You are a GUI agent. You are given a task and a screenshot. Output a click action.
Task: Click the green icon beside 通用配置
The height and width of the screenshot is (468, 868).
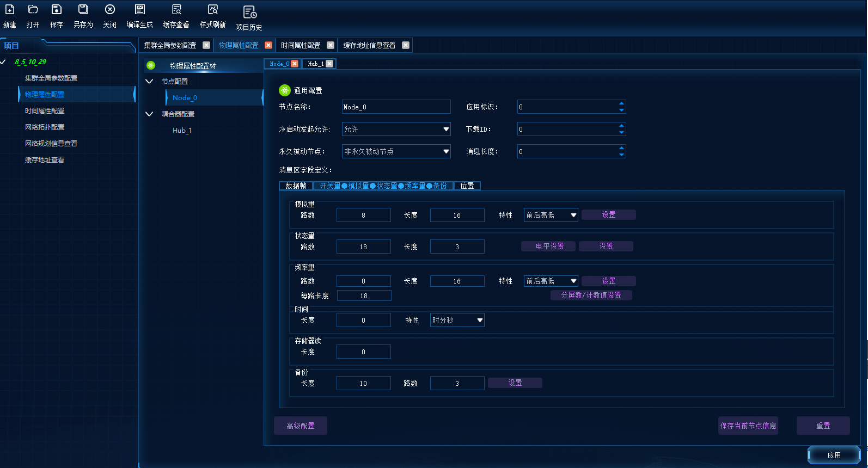[285, 90]
